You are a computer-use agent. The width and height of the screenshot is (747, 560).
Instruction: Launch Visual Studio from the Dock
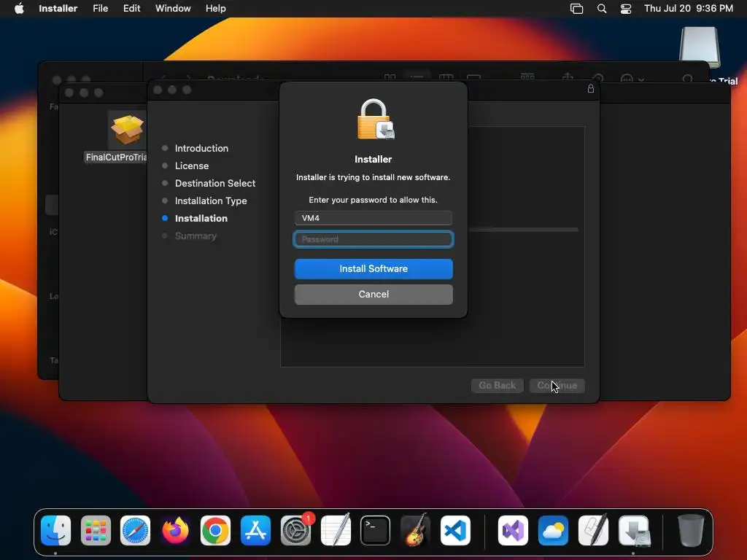tap(513, 531)
